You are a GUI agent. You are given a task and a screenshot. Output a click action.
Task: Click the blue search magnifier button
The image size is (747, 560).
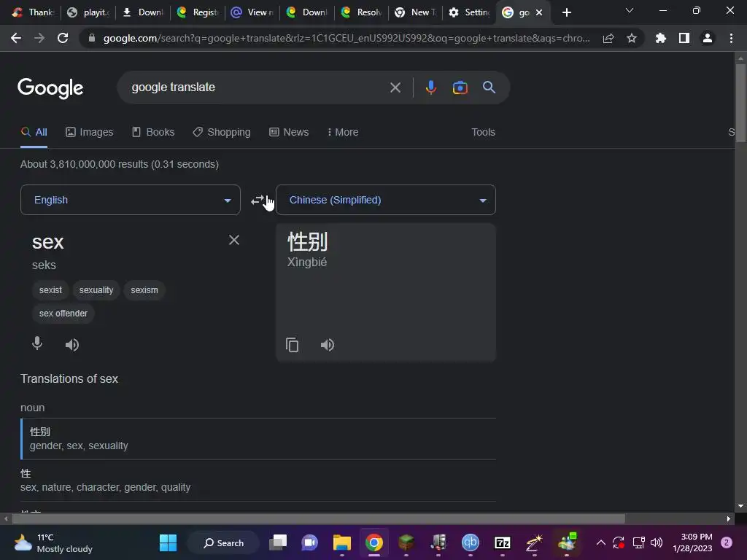pyautogui.click(x=489, y=87)
